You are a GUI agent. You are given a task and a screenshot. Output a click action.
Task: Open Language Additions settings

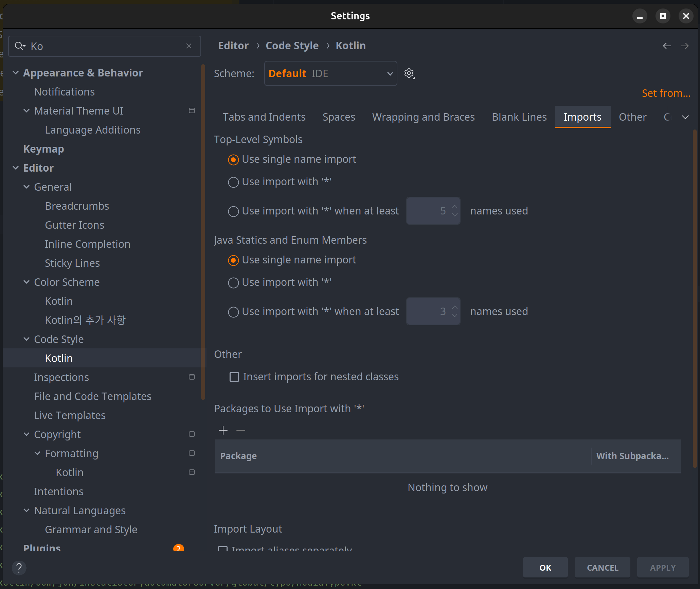pyautogui.click(x=93, y=130)
